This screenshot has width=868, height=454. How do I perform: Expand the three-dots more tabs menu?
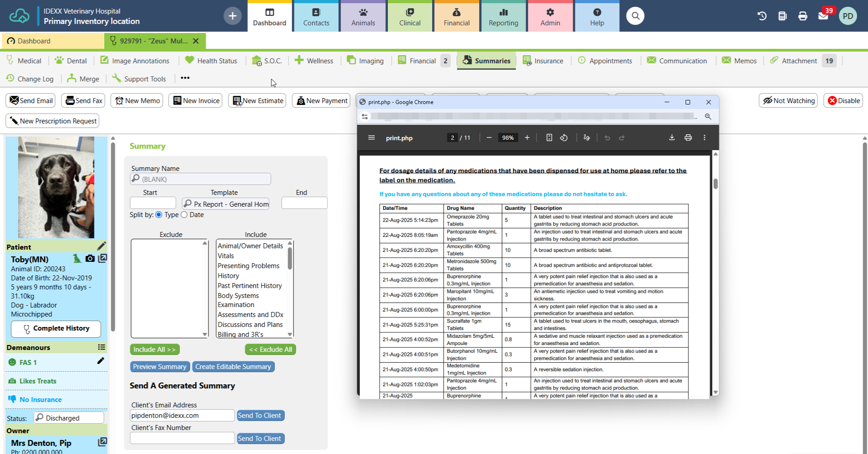[185, 78]
